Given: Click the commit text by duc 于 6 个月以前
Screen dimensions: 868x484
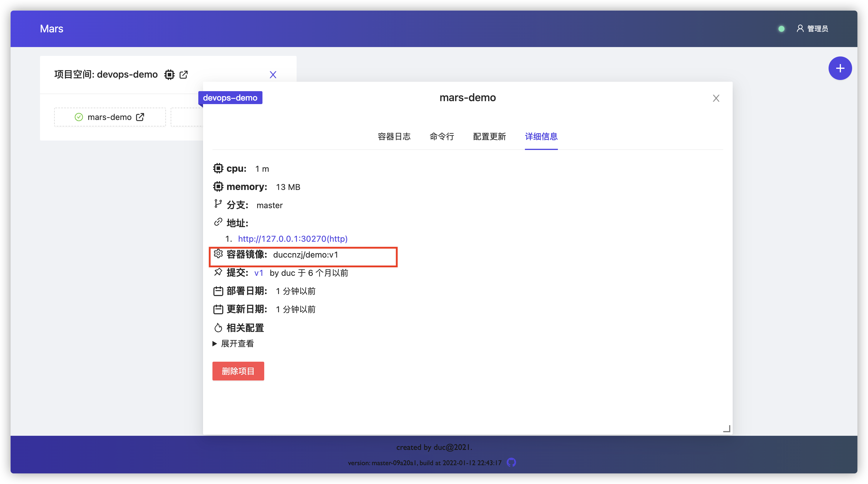Looking at the screenshot, I should tap(309, 273).
